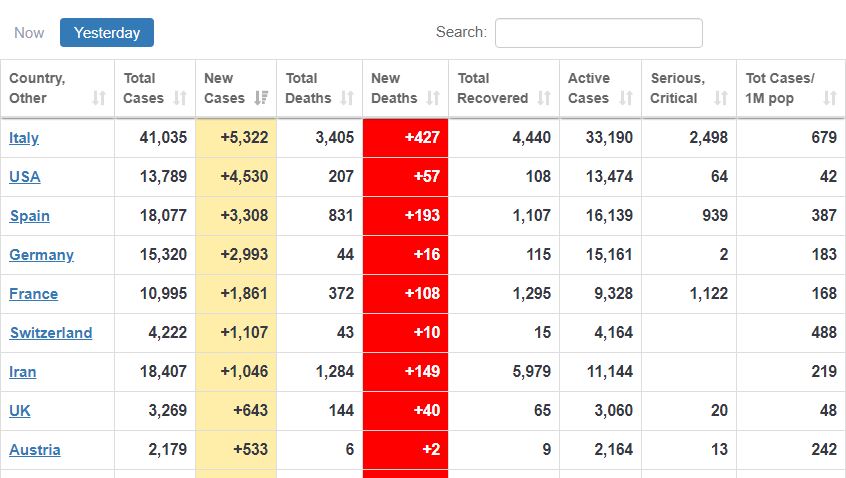
Task: Sort table by Total Cases arrows
Action: 180,98
